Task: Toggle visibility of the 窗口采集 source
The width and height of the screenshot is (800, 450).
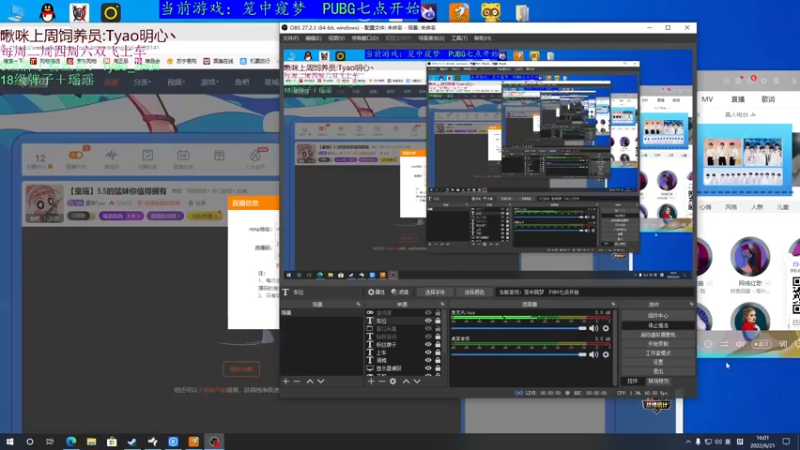Action: click(428, 329)
